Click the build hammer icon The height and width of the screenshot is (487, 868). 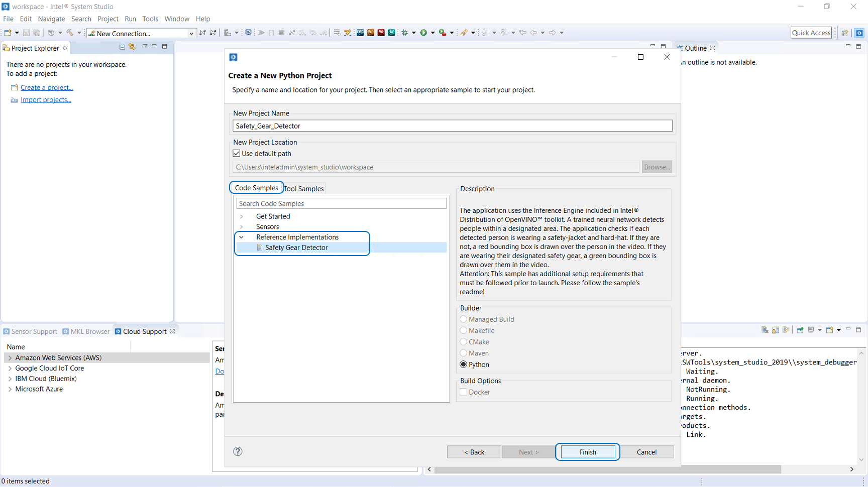tap(70, 33)
